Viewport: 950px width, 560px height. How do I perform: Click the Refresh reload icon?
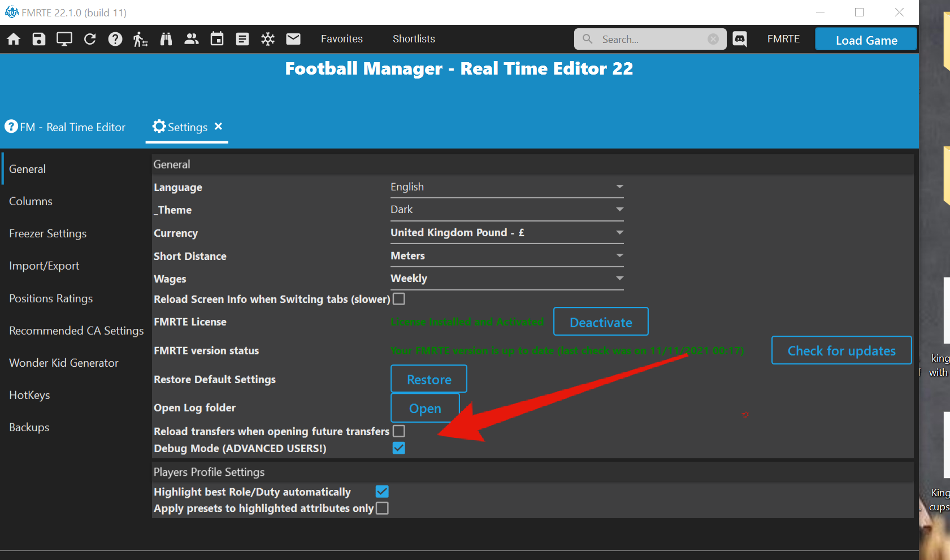pos(90,39)
